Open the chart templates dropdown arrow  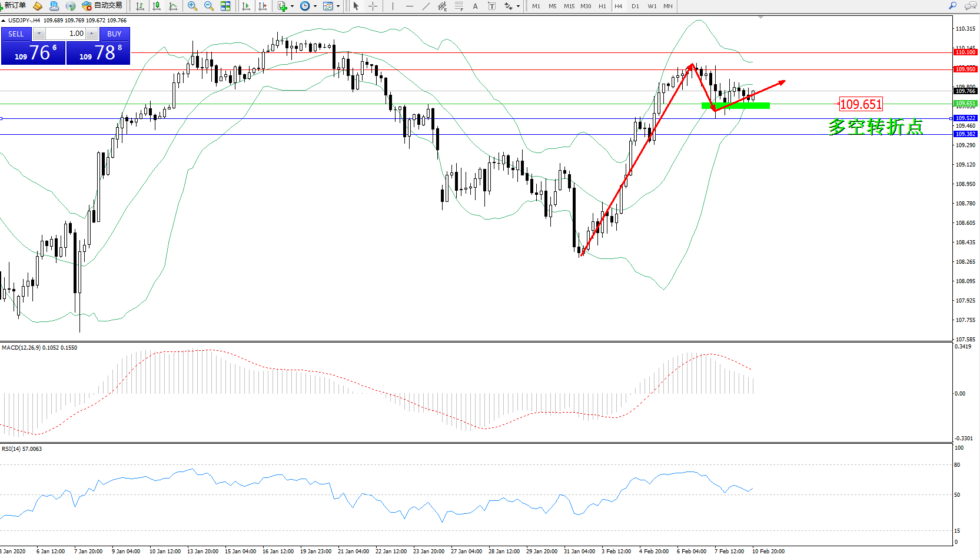tap(338, 6)
